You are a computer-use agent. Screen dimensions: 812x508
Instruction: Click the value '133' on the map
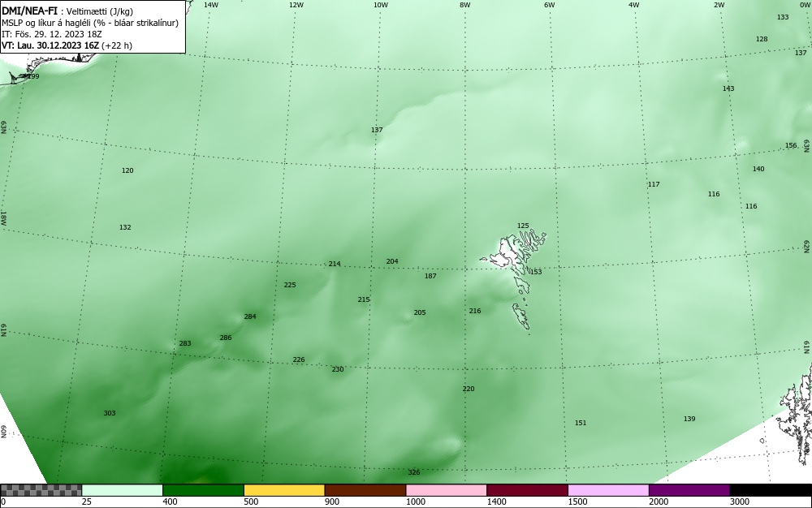(783, 17)
